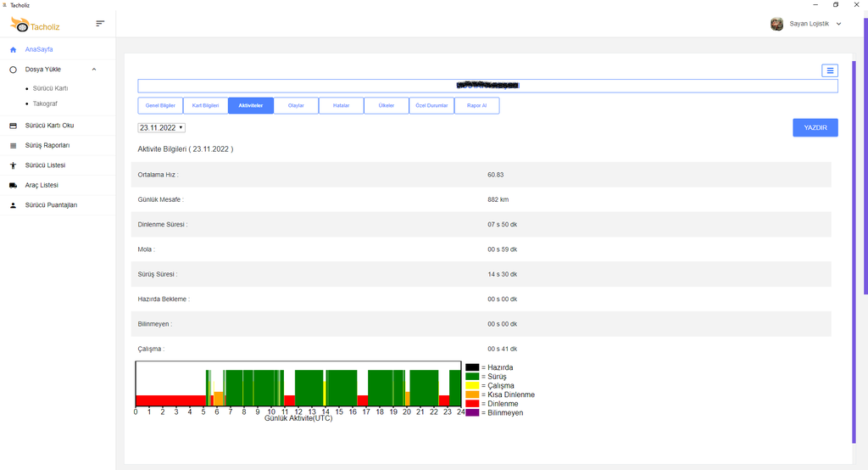Click the yellow Çalışma legend swatch
Screen dimensions: 868x470
tap(472, 385)
